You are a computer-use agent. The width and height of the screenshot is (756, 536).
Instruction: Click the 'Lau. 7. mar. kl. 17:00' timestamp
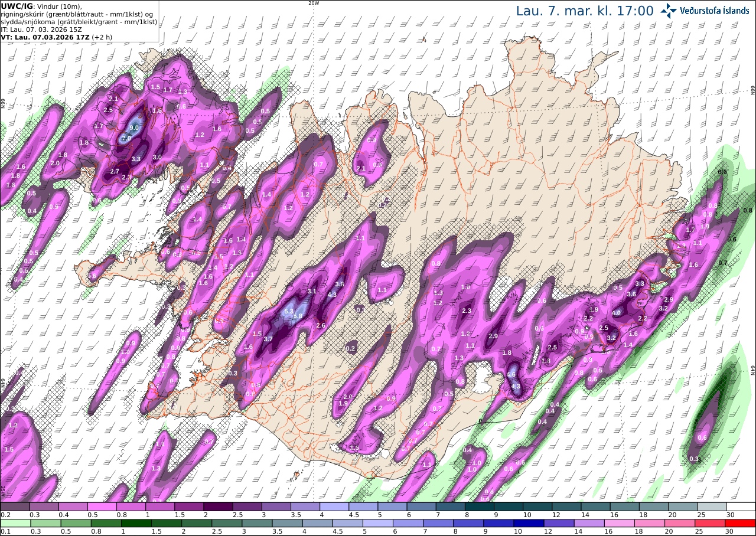[x=584, y=11]
